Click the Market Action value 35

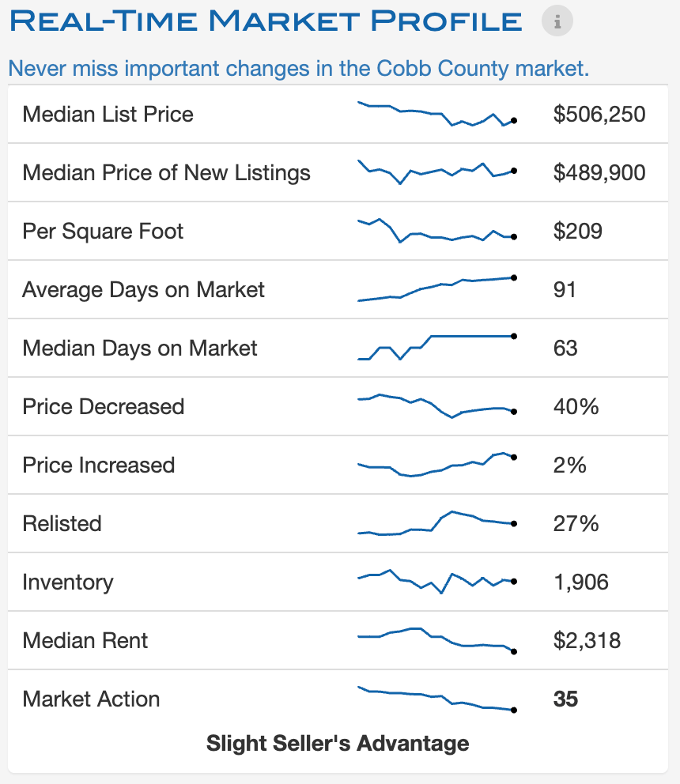pos(565,699)
